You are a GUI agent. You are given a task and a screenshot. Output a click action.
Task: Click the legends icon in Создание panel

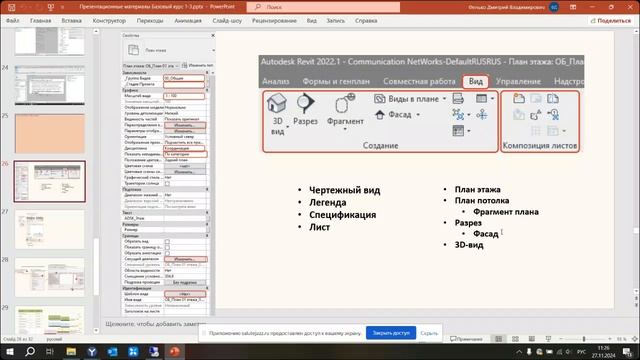(x=458, y=131)
